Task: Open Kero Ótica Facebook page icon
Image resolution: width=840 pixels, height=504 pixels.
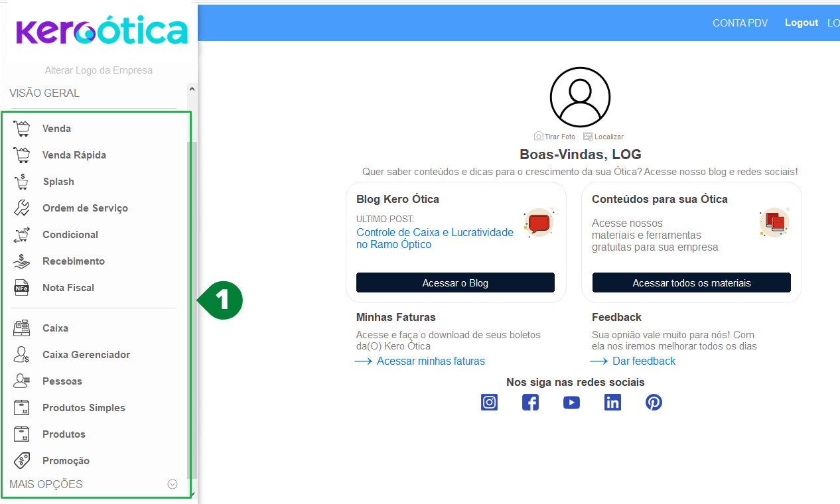Action: point(530,403)
